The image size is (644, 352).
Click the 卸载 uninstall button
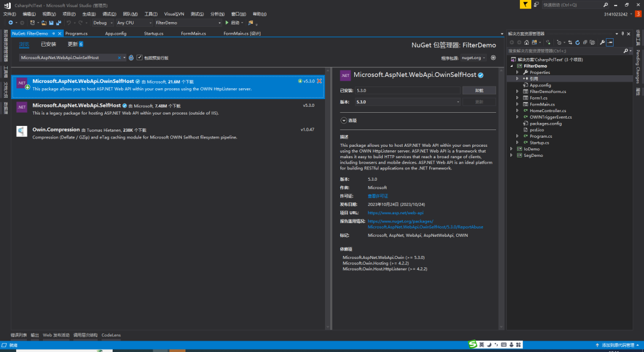click(479, 91)
